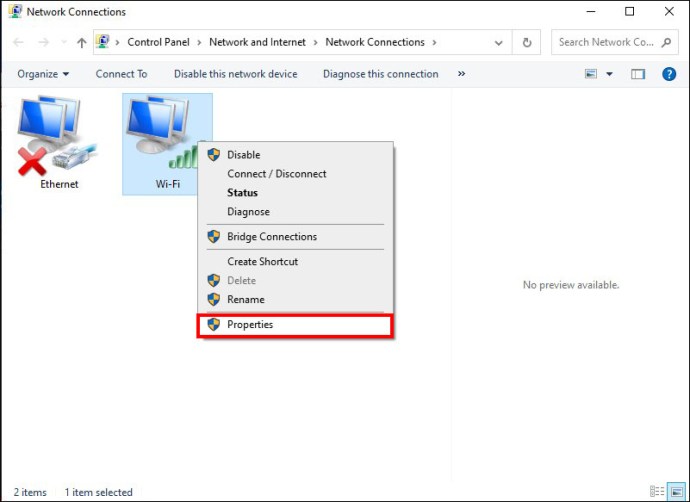
Task: Open Properties from context menu
Action: click(x=295, y=325)
